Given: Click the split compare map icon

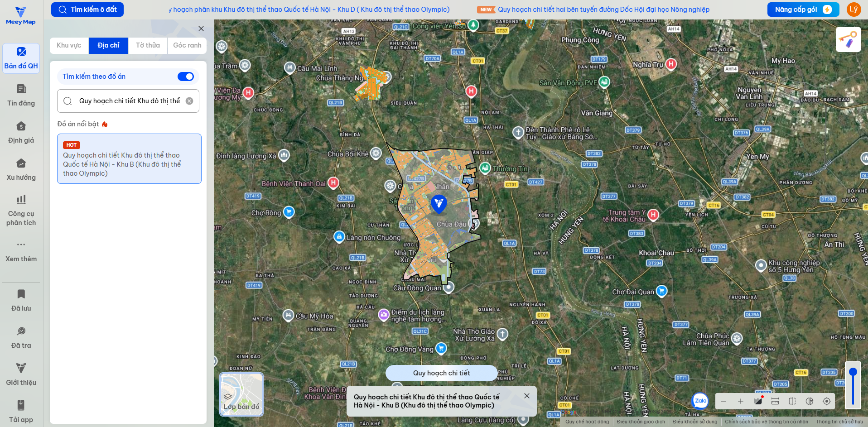Looking at the screenshot, I should tap(792, 401).
